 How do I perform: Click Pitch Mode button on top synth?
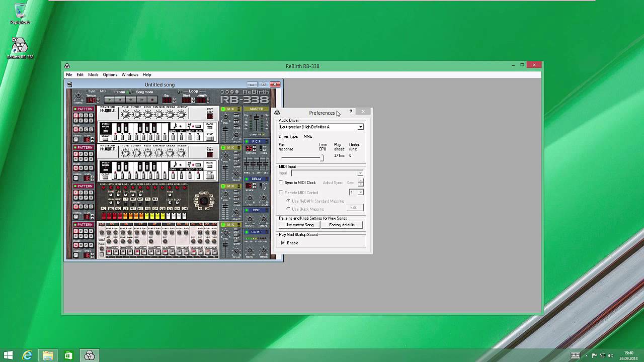tap(105, 131)
